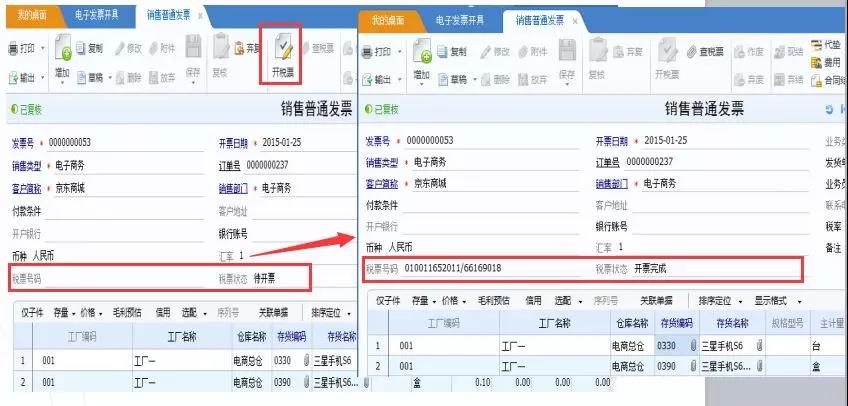The height and width of the screenshot is (406, 848).
Task: Click 发票号 link label in left window
Action: (23, 143)
